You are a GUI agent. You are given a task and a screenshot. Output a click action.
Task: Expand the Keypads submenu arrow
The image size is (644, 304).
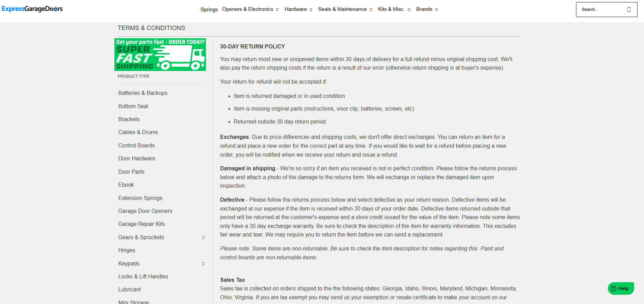tap(203, 264)
